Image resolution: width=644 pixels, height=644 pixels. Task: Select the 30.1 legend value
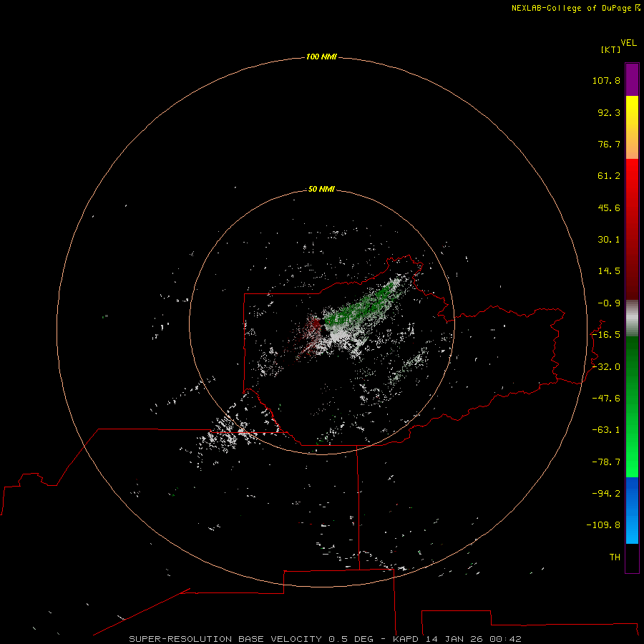[x=609, y=240]
